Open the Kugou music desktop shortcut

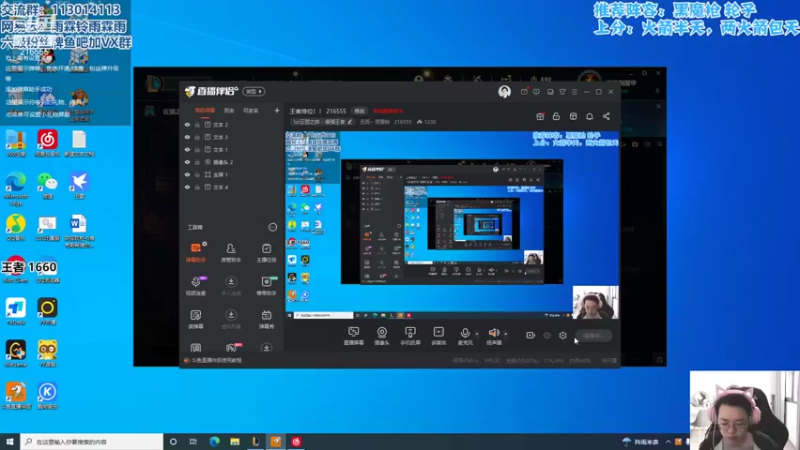pyautogui.click(x=47, y=395)
